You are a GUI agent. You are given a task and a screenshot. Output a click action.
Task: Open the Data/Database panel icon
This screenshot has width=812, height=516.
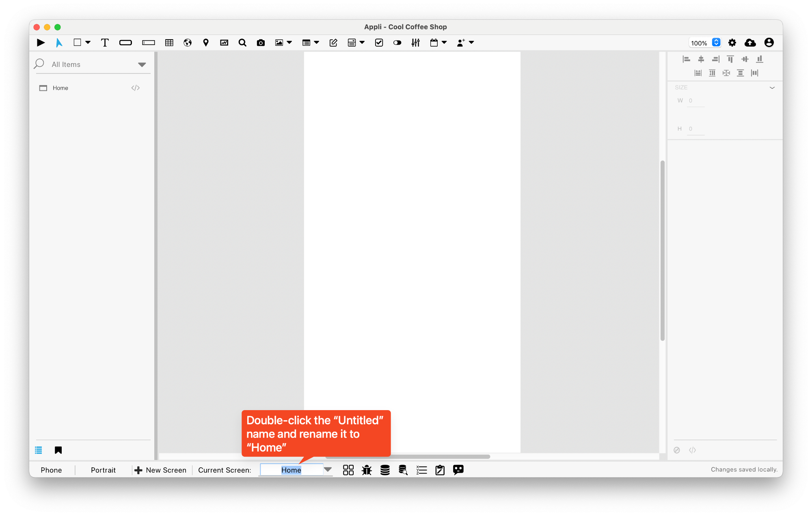click(x=385, y=470)
